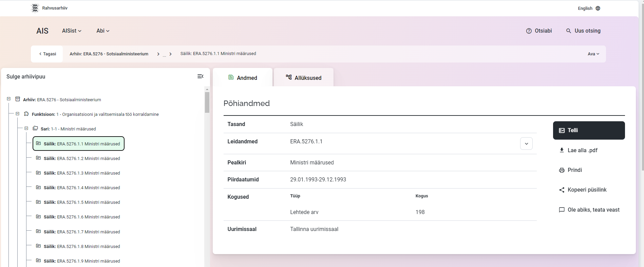644x267 pixels.
Task: Click the Prindi printer icon
Action: [562, 170]
